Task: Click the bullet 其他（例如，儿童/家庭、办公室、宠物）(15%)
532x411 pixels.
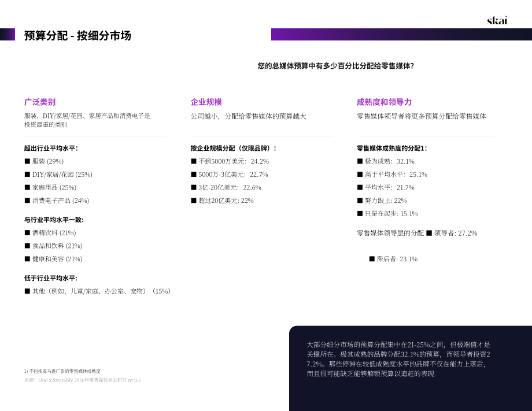Action: pos(98,291)
